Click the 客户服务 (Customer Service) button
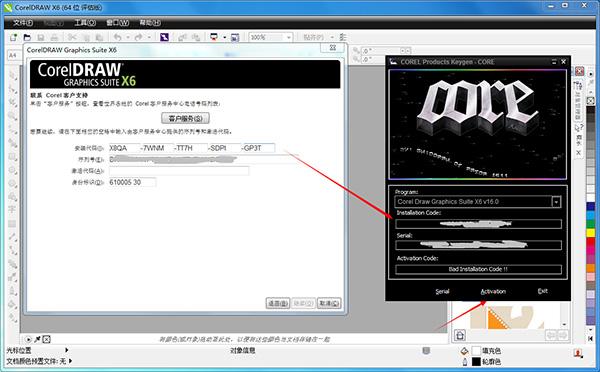 click(185, 118)
